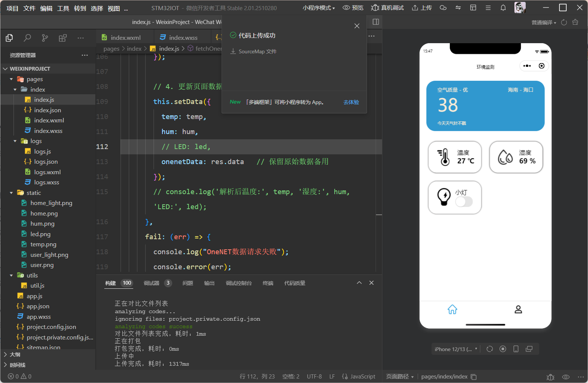Click the 真机调试 remote debug button
This screenshot has height=383, width=588.
pos(387,8)
